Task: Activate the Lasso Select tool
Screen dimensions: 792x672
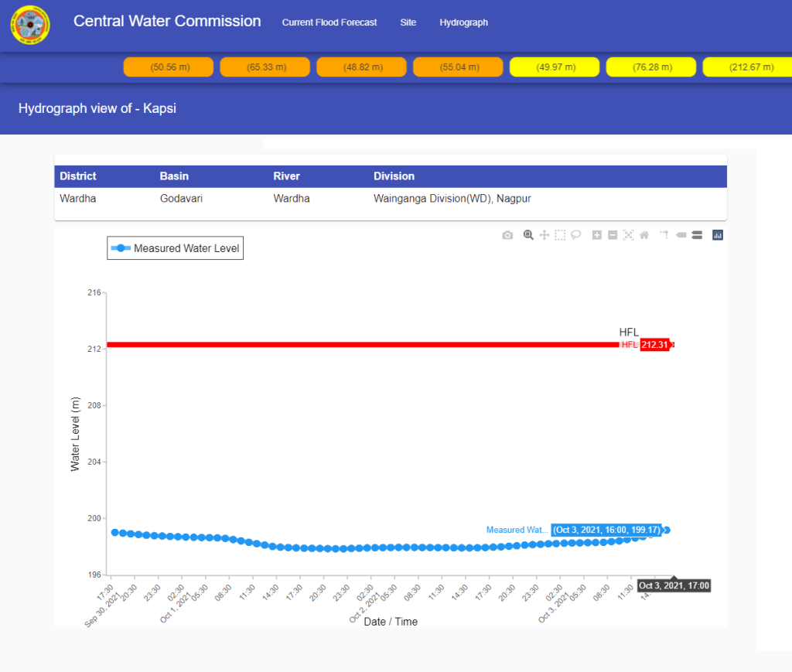Action: [x=576, y=235]
